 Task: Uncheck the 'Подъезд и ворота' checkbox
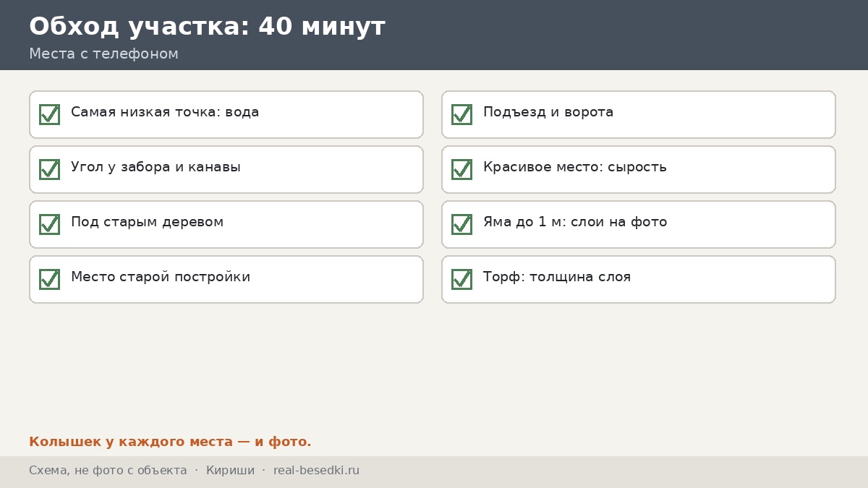click(461, 114)
